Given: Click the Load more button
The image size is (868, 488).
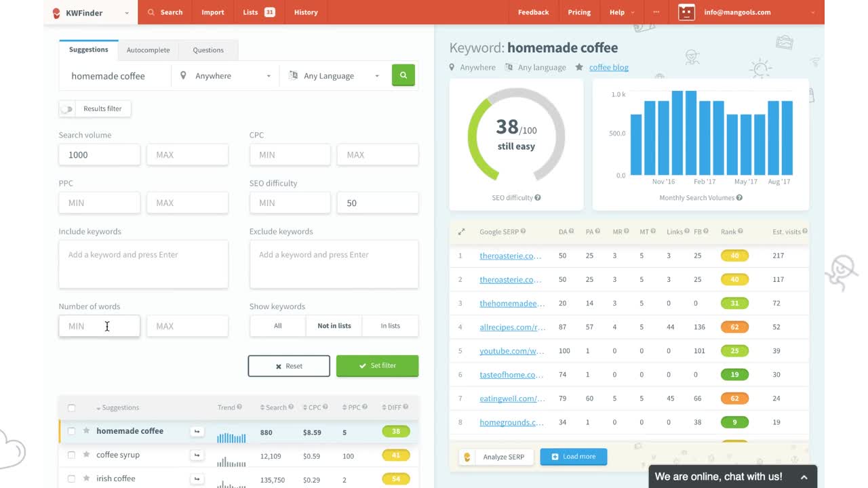Looking at the screenshot, I should coord(574,457).
